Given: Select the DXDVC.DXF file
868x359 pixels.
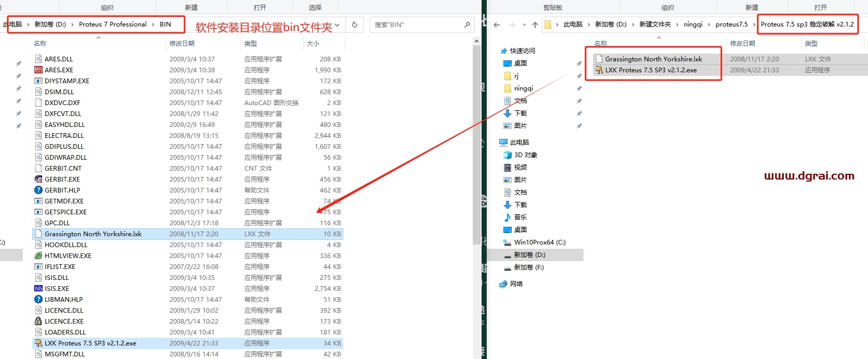Looking at the screenshot, I should [x=187, y=102].
